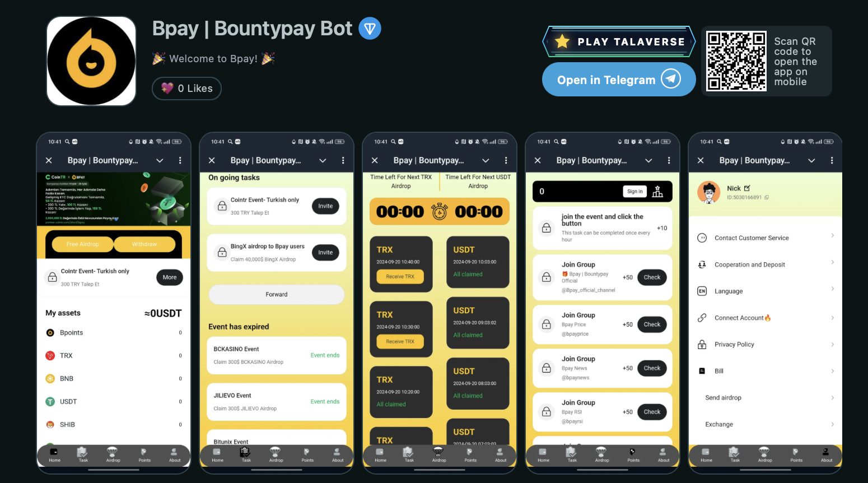Open the Contact Customer Service row

click(x=765, y=238)
